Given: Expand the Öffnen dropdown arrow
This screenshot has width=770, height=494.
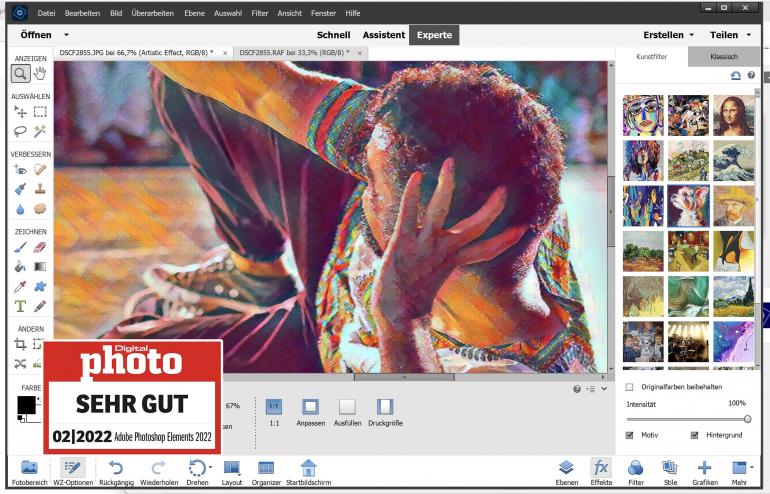Looking at the screenshot, I should 66,35.
